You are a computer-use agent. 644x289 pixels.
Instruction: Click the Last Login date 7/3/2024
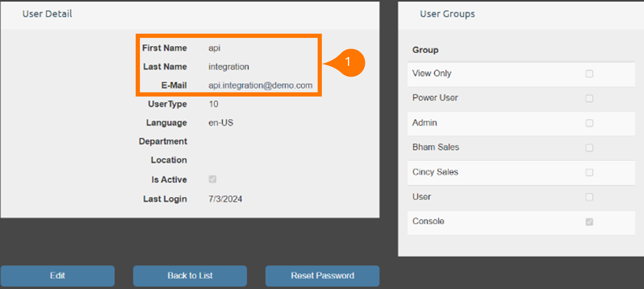point(225,199)
